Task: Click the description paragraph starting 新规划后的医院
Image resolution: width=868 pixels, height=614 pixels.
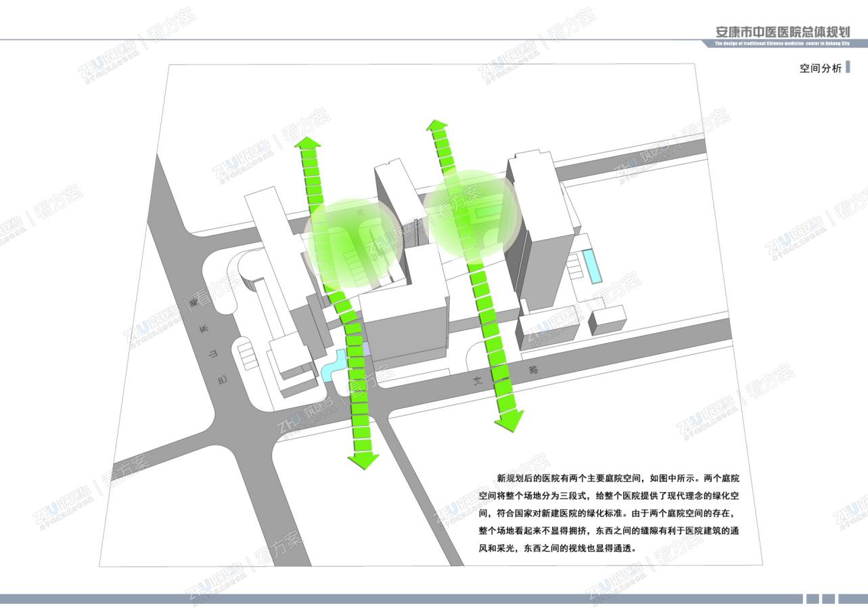Action: tap(608, 512)
